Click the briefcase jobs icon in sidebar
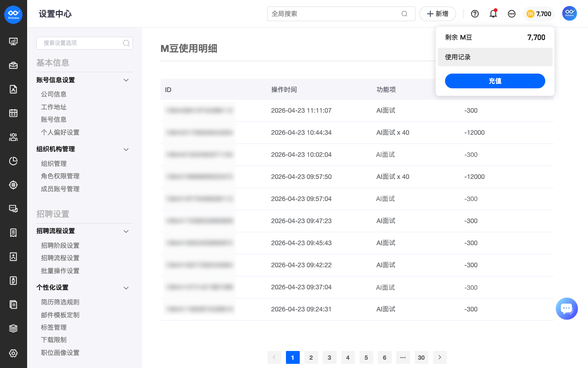Viewport: 588px width, 368px height. tap(13, 65)
